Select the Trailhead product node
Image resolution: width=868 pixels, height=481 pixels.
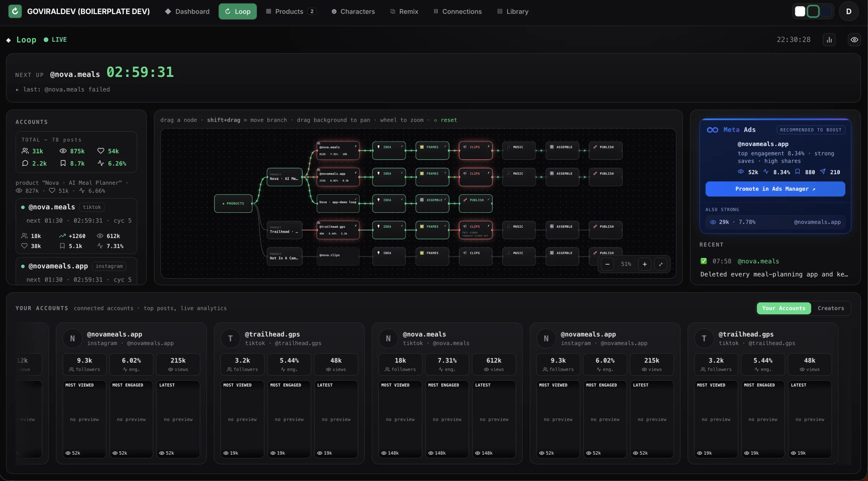[285, 230]
